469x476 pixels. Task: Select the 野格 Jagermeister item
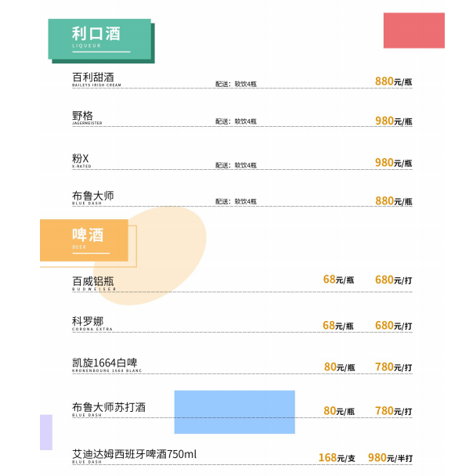click(87, 117)
